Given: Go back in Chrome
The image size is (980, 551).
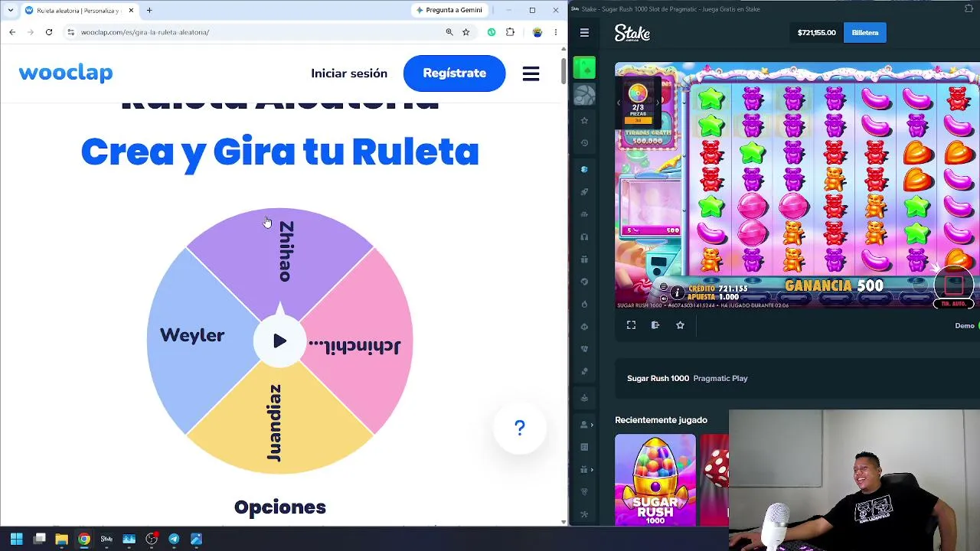Looking at the screenshot, I should pyautogui.click(x=12, y=32).
